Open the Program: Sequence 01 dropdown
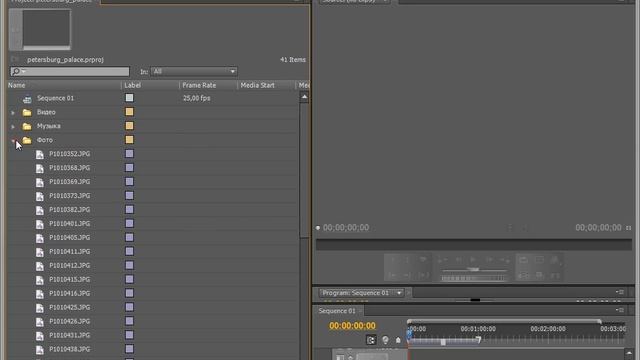This screenshot has width=640, height=360. pos(361,293)
